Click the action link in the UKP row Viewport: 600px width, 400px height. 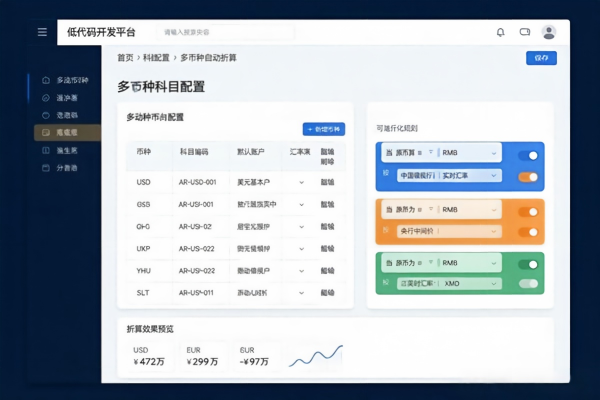(x=327, y=249)
